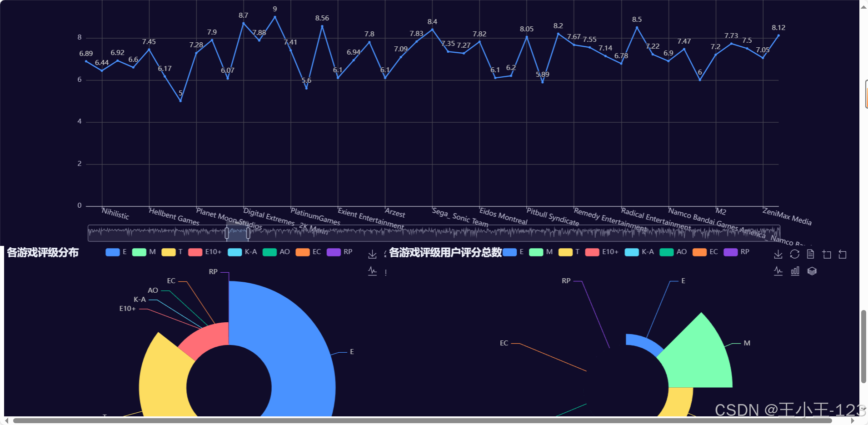Click the '各游戏评级分布' chart title

tap(43, 252)
